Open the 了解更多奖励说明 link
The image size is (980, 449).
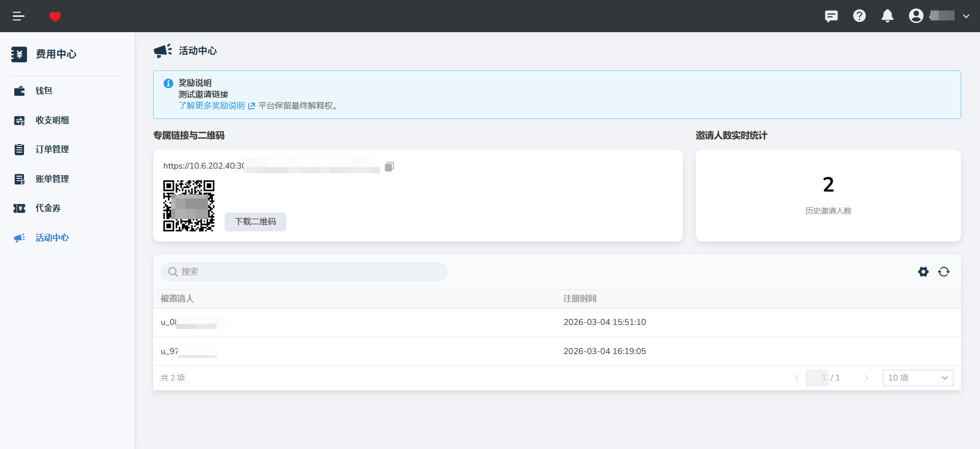(212, 106)
